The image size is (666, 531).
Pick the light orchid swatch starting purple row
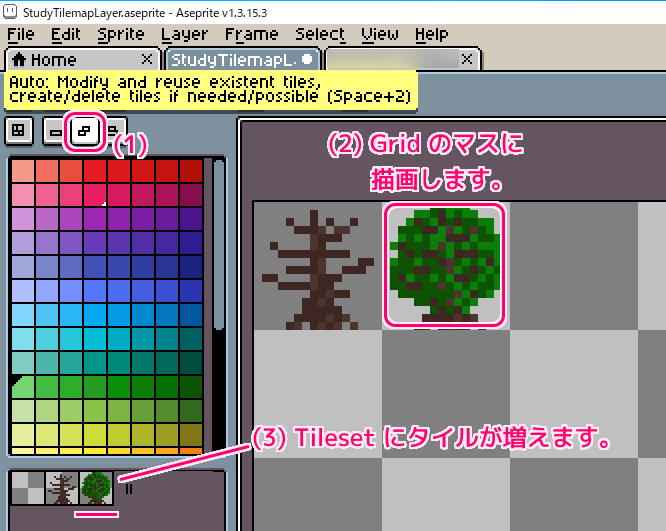coord(23,219)
